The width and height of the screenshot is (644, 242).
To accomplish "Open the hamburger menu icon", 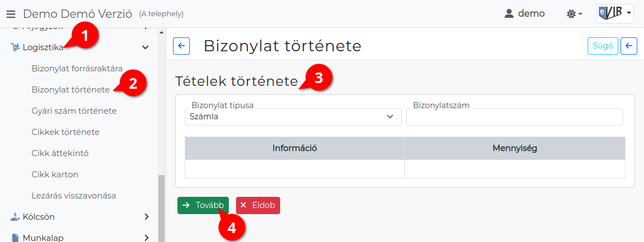I will point(11,14).
